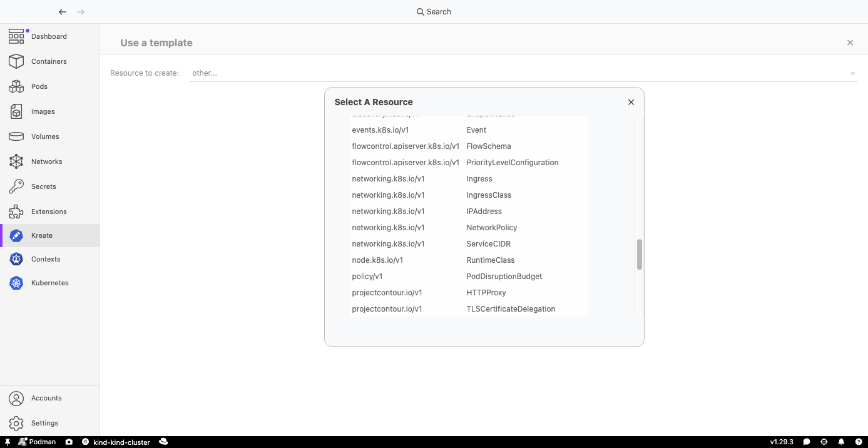This screenshot has height=448, width=868.
Task: Open the Volumes menu label
Action: [x=45, y=136]
